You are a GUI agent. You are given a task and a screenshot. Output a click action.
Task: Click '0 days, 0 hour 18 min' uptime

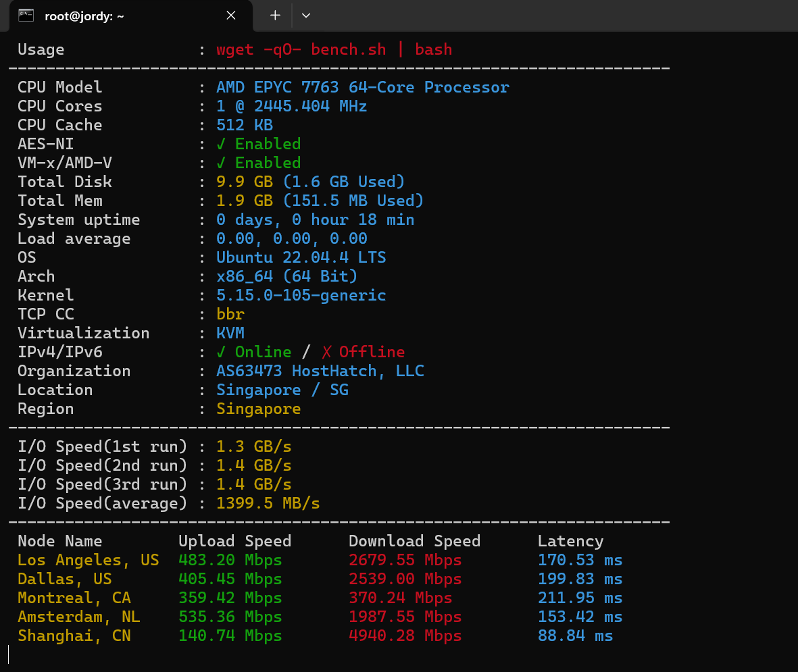tap(316, 219)
